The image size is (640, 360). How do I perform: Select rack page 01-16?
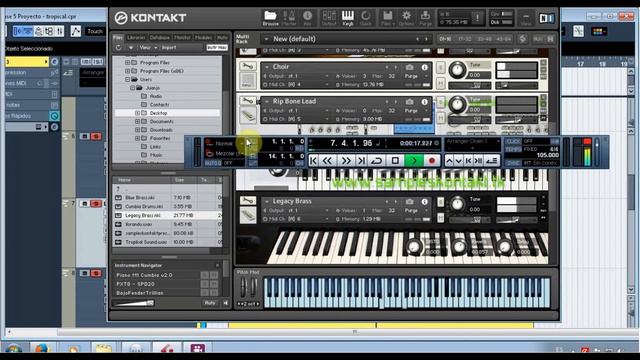click(445, 39)
